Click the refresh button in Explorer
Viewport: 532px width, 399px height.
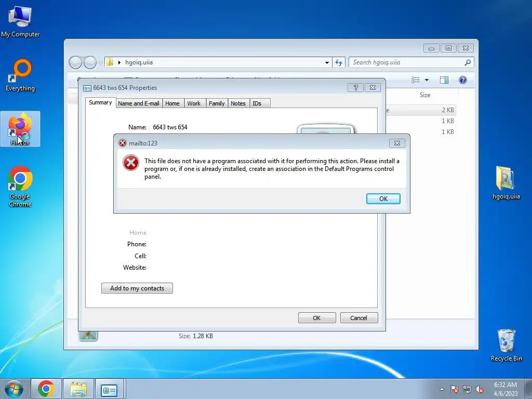[339, 62]
